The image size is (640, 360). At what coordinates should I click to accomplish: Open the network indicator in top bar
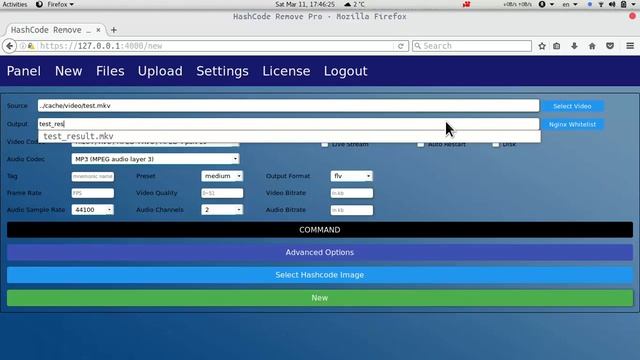pos(601,4)
